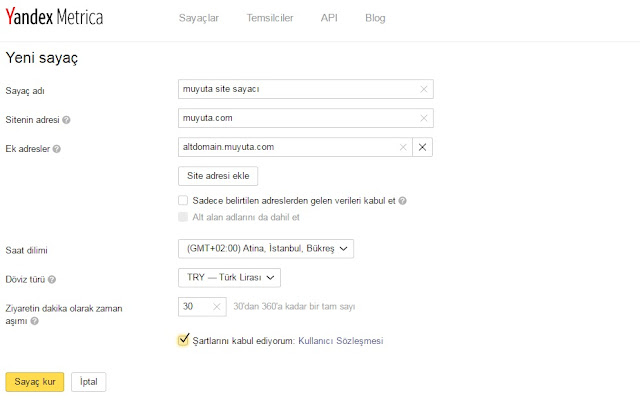Uncheck Şartlarını kabul ediyorum checkbox
Viewport: 640px width, 400px height.
(x=183, y=340)
